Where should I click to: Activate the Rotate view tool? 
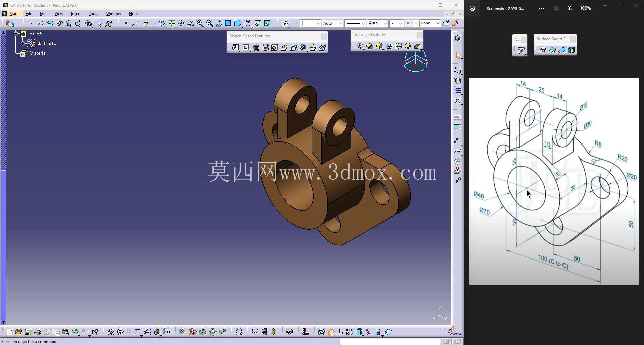coord(191,23)
